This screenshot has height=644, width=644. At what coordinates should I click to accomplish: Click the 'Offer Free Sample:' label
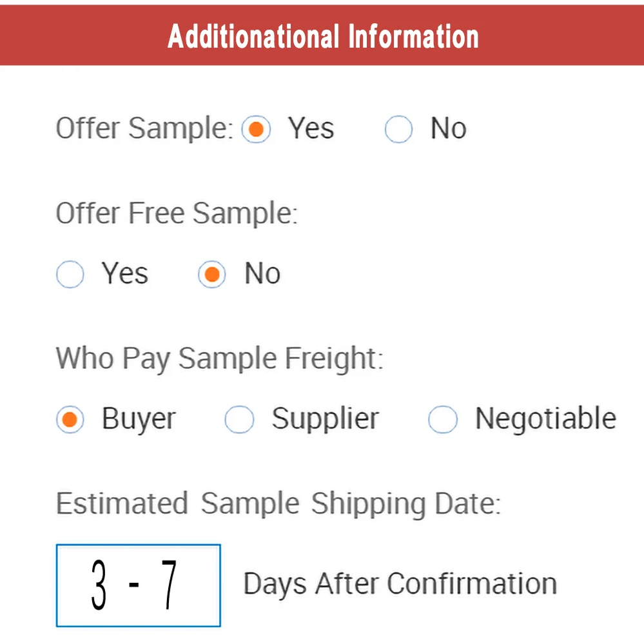[x=177, y=213]
